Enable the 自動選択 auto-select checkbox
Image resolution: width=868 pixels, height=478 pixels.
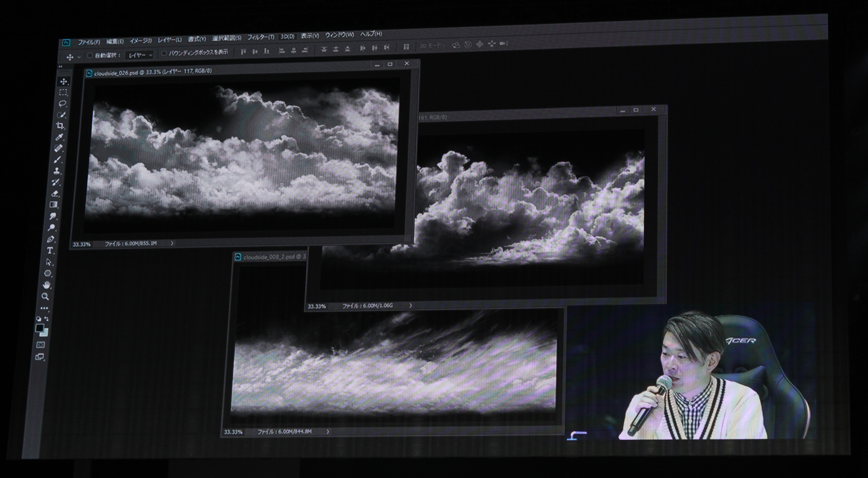[x=90, y=56]
